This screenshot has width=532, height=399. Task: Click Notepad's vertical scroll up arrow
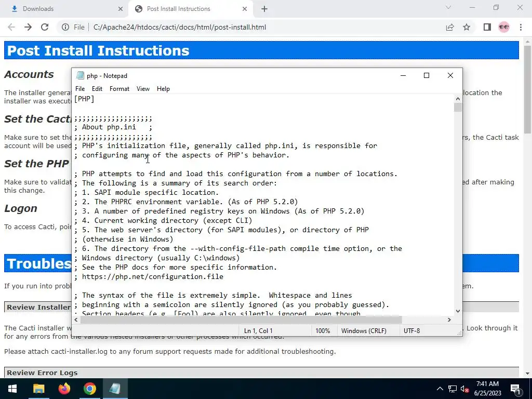[x=458, y=99]
